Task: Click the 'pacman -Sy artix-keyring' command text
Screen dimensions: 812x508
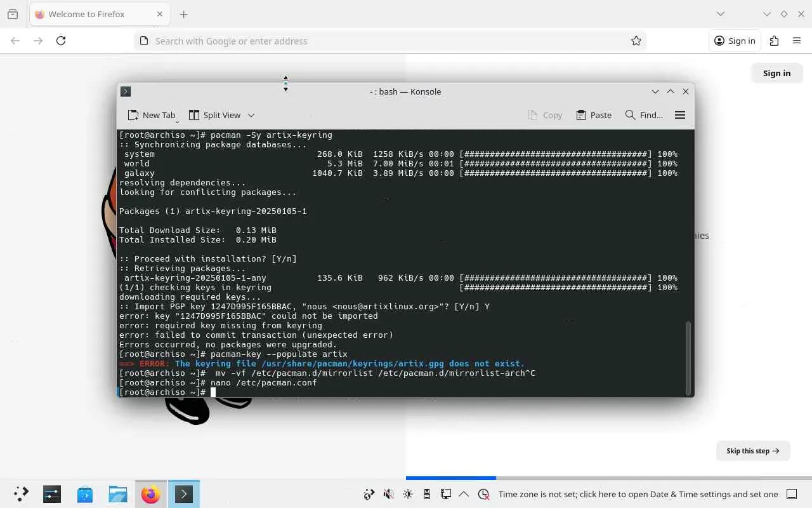Action: pos(272,135)
